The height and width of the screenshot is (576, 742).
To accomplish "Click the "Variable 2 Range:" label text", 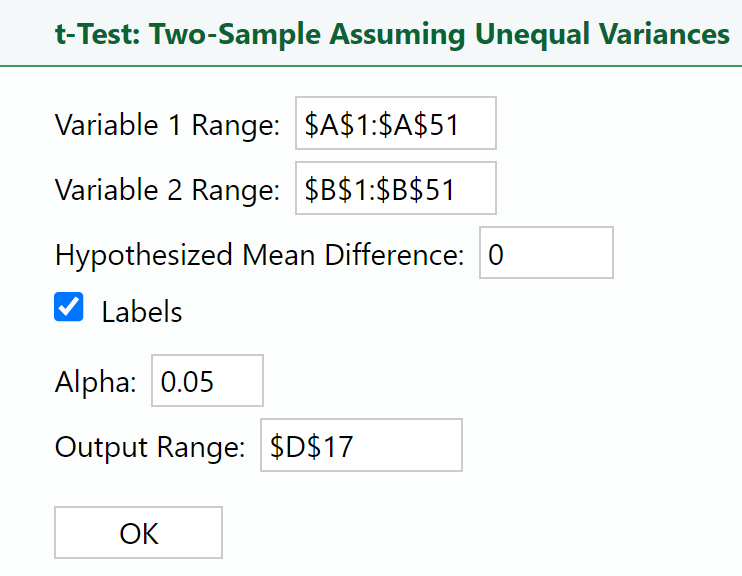I will 167,190.
